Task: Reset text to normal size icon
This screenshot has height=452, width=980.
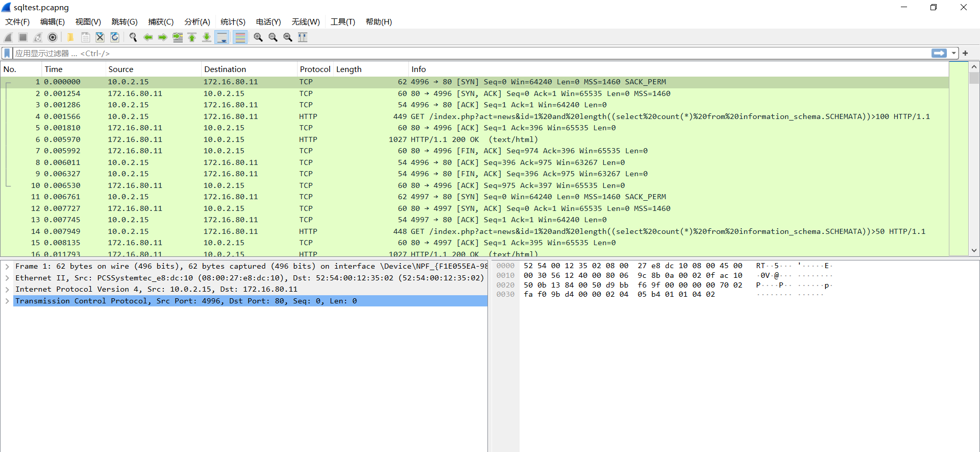Action: (x=288, y=37)
